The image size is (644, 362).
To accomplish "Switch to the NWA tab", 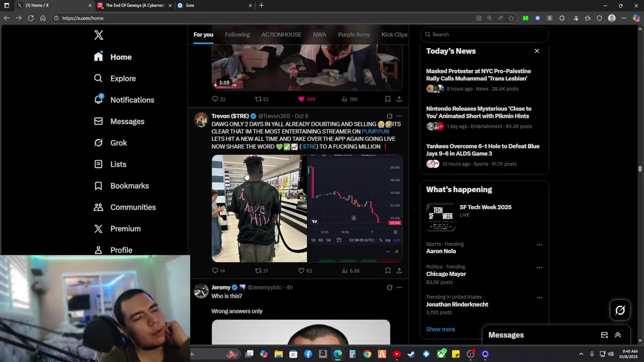I will coord(319,35).
